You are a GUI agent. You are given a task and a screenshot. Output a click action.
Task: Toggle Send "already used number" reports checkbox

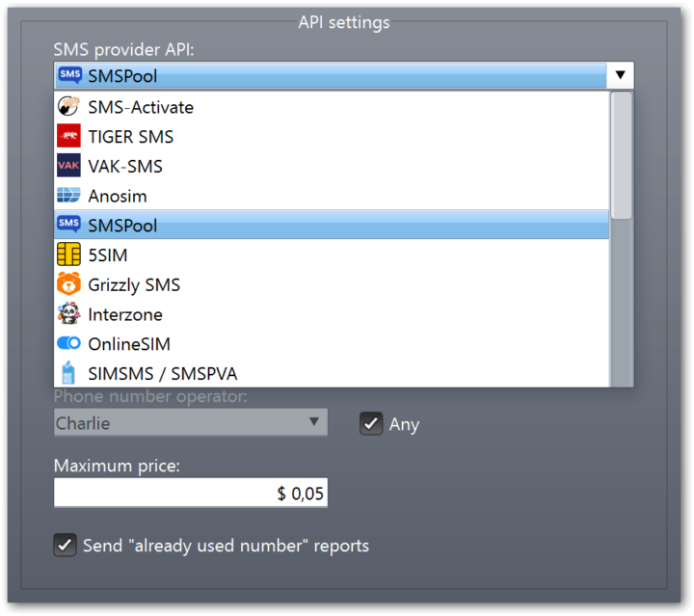66,545
